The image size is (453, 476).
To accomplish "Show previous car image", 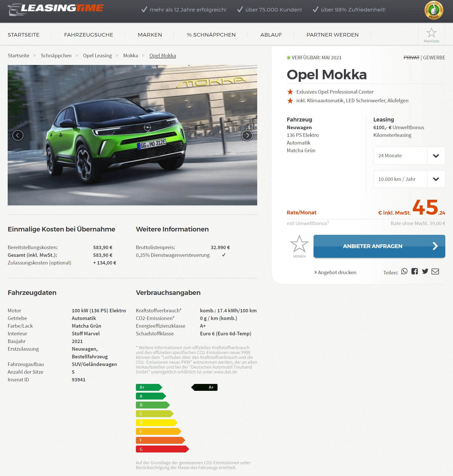I will coord(18,135).
